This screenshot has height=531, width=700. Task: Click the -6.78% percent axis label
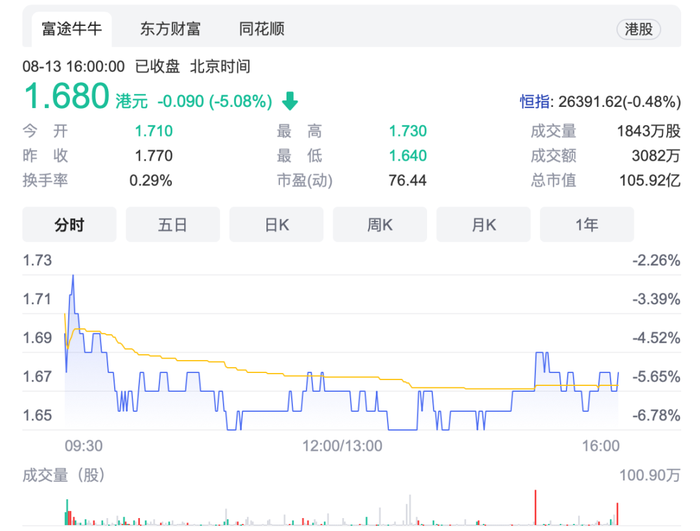[x=656, y=415]
